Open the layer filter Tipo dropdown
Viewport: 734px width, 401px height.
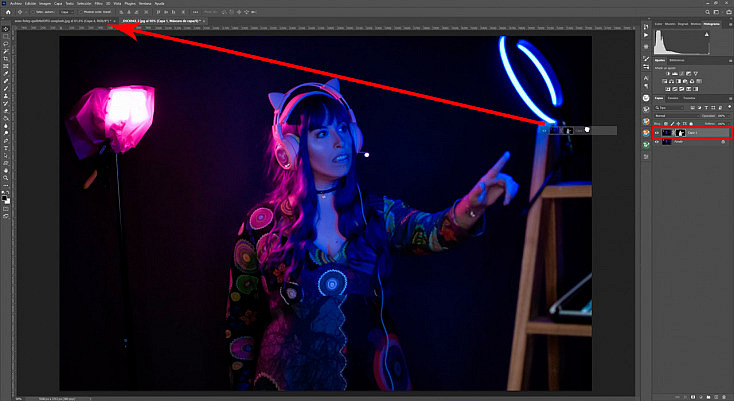coord(668,108)
